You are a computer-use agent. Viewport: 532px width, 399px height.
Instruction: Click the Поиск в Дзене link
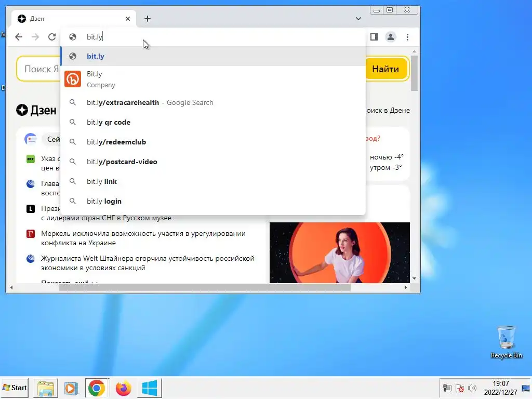click(x=388, y=110)
